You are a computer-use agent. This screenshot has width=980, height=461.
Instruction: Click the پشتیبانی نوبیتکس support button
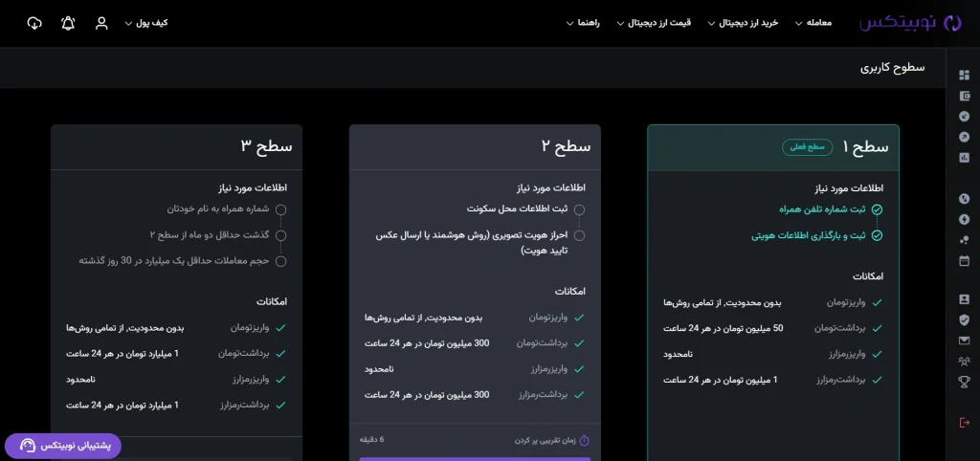tap(62, 446)
